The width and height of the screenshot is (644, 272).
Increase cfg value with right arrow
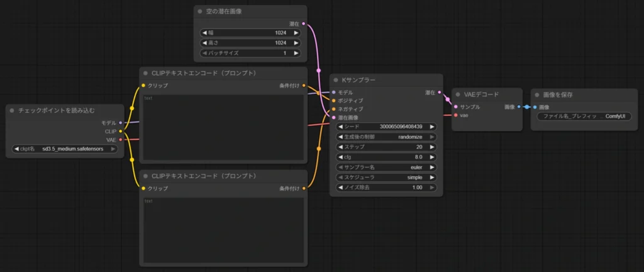(432, 157)
